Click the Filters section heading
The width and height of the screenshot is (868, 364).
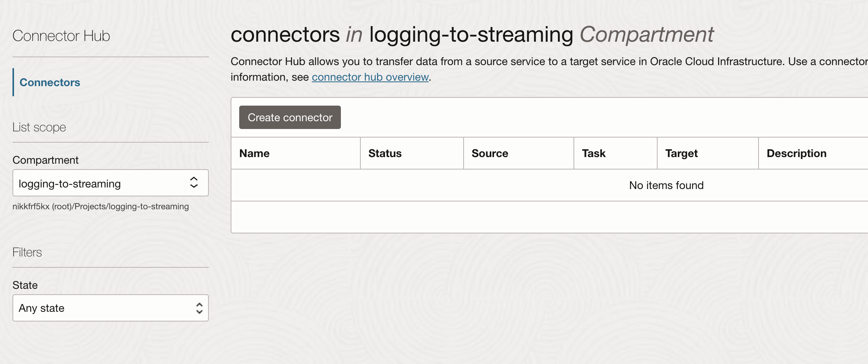(27, 252)
